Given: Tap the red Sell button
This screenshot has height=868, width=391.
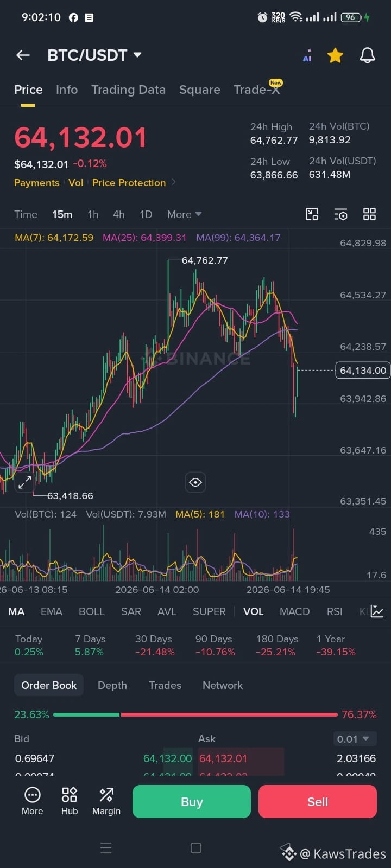Looking at the screenshot, I should tap(318, 802).
